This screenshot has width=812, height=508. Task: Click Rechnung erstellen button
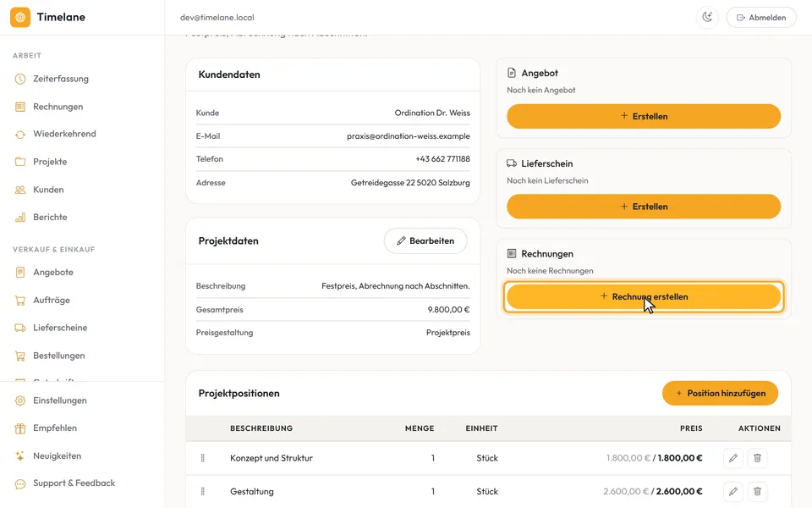[644, 296]
